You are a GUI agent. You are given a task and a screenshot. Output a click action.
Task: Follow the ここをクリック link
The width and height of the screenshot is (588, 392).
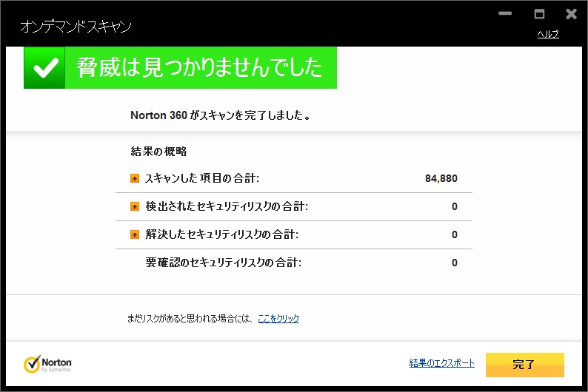pyautogui.click(x=278, y=319)
